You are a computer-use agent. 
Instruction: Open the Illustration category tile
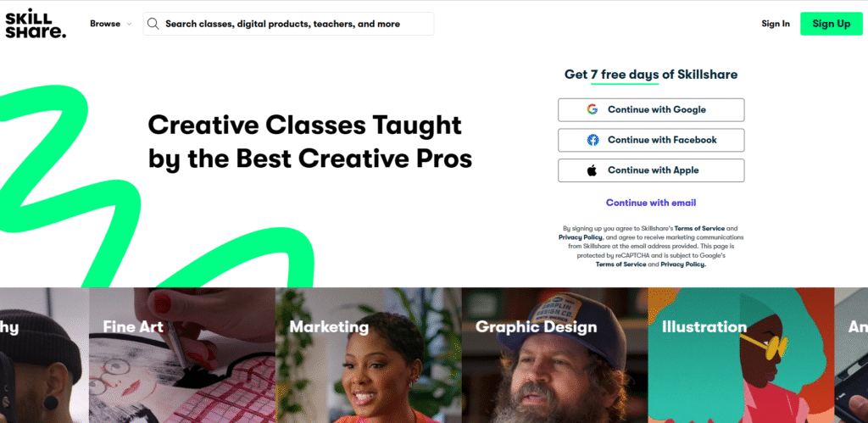point(741,355)
